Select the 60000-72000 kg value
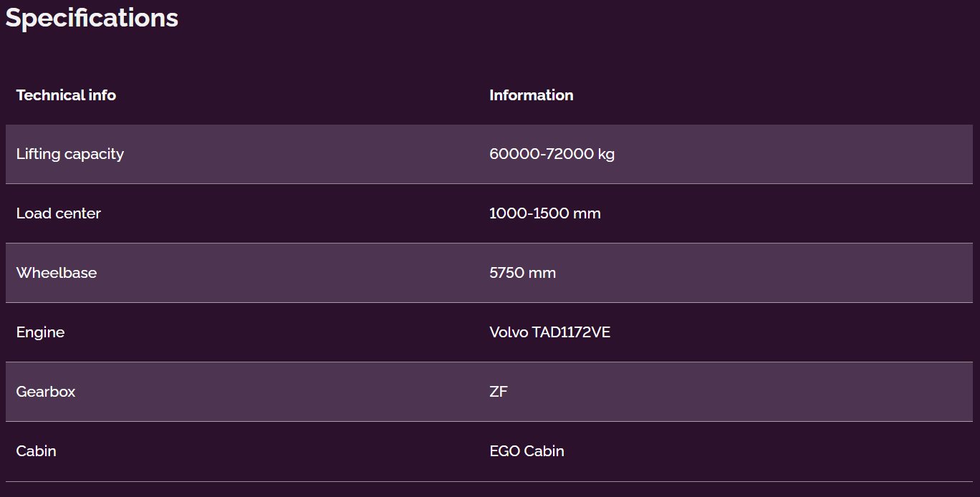980x497 pixels. [x=552, y=154]
